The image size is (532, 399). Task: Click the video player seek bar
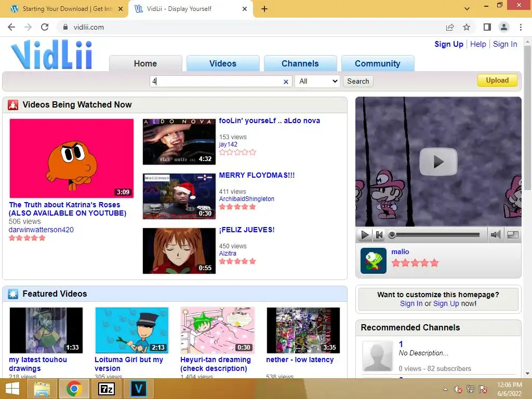tap(435, 235)
